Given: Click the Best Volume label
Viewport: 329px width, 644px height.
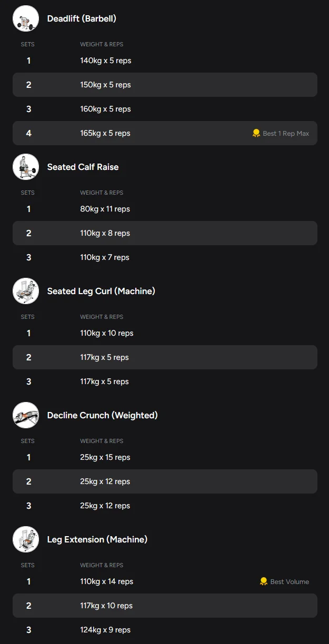Looking at the screenshot, I should click(290, 582).
